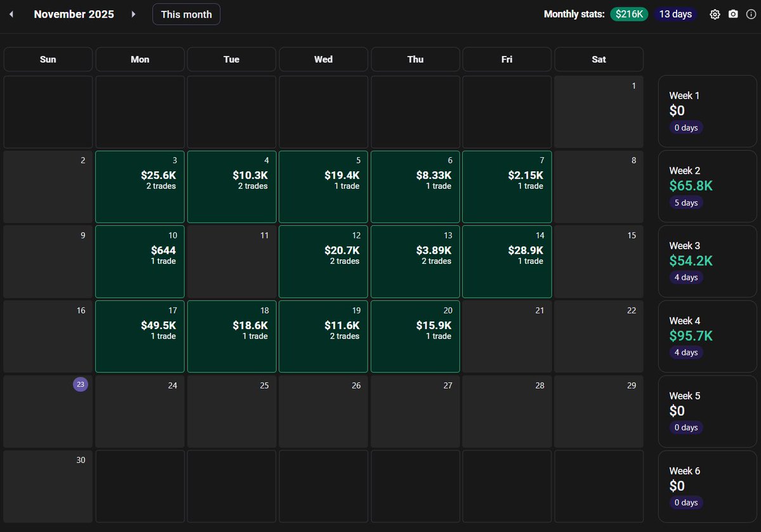Select the Thu column header
Image resolution: width=761 pixels, height=532 pixels.
coord(415,59)
